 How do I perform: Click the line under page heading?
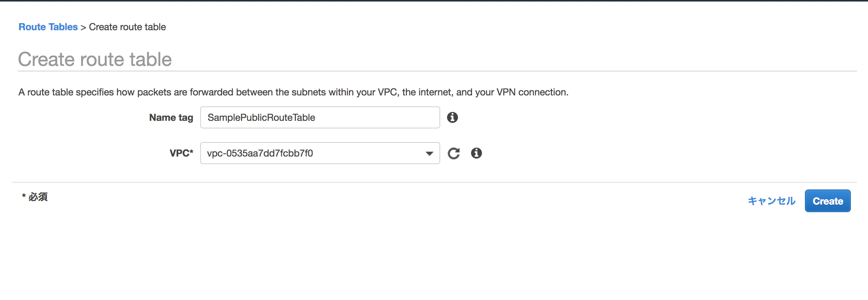tap(437, 71)
